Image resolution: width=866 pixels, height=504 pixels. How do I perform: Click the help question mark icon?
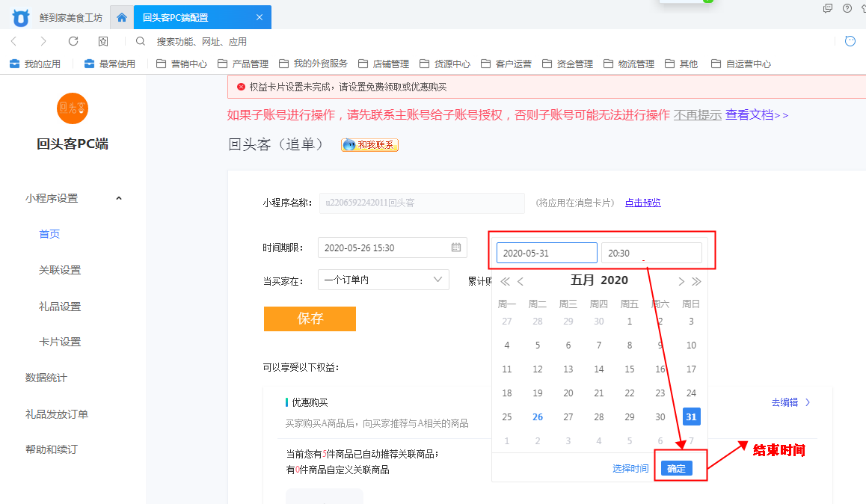847,8
